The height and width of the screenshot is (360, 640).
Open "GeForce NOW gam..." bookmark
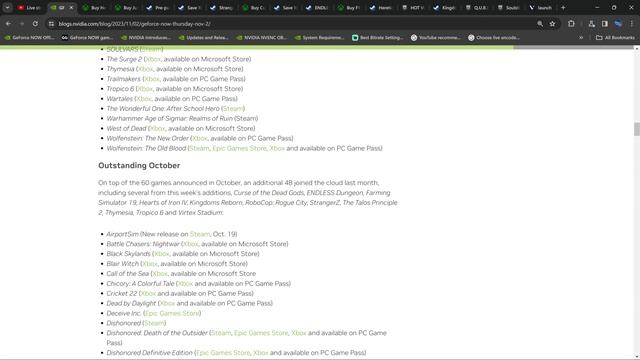point(87,38)
